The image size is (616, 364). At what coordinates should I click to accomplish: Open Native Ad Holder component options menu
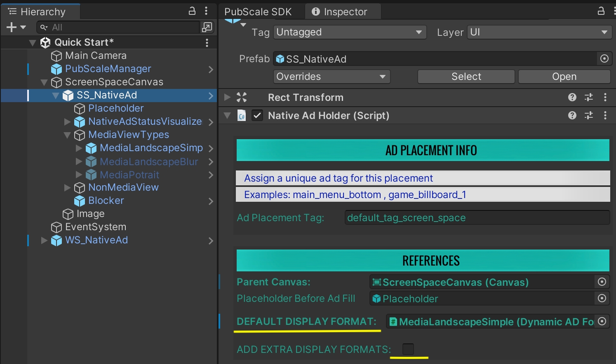pos(605,116)
